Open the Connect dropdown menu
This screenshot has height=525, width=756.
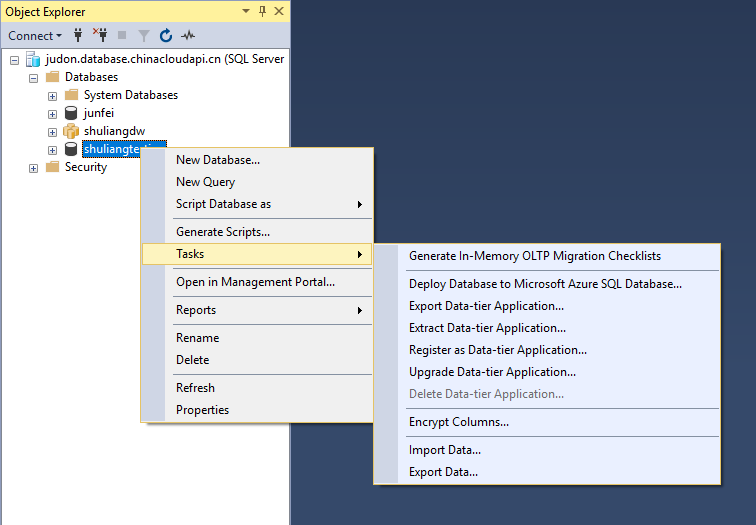coord(35,35)
